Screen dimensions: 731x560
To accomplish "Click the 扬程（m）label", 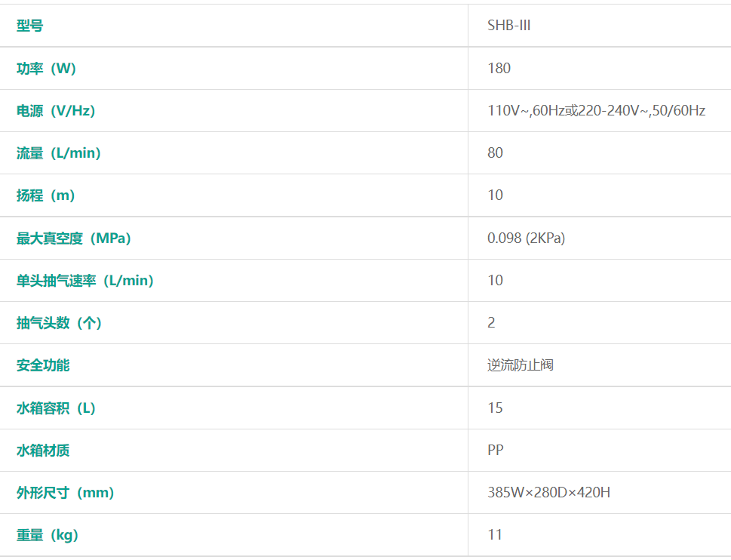I will click(46, 195).
